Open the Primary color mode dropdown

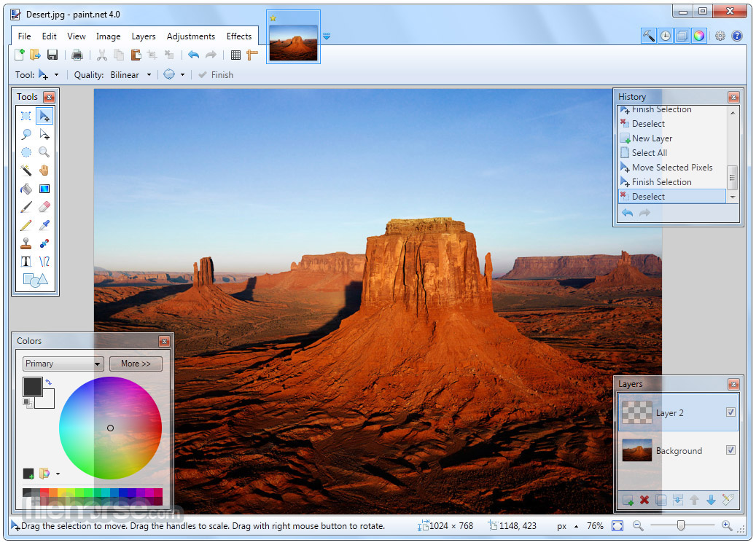point(63,364)
